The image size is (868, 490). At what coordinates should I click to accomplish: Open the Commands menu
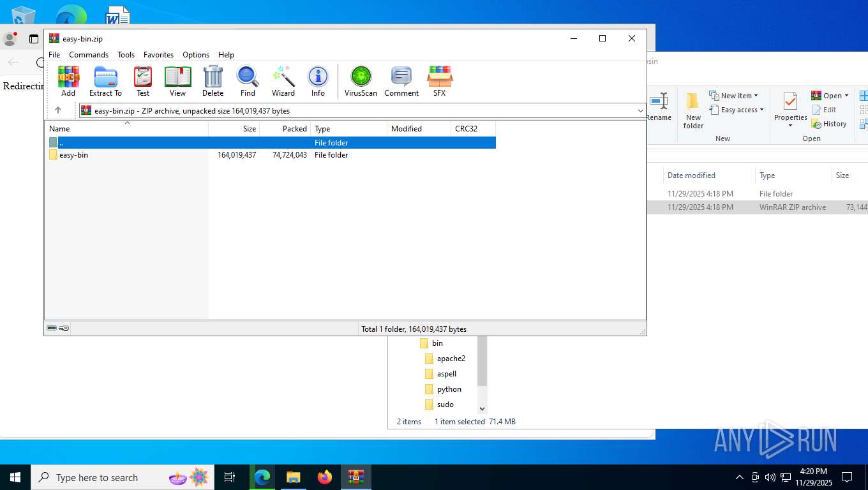tap(89, 55)
